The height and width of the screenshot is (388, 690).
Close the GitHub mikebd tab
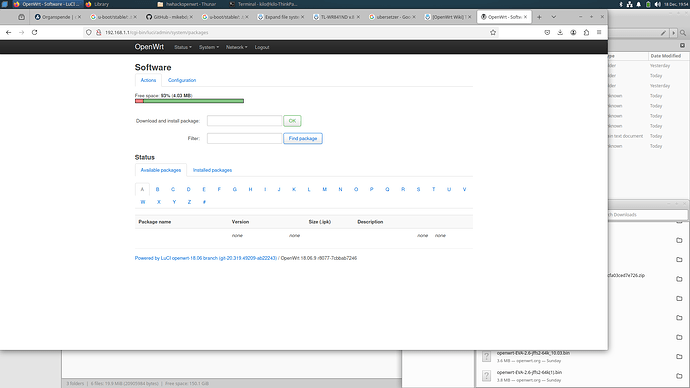191,17
